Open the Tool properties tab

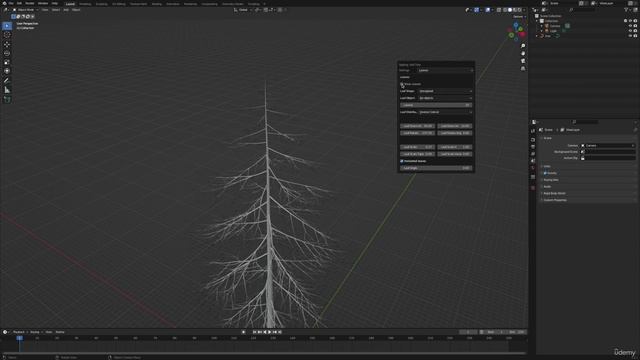point(533,131)
